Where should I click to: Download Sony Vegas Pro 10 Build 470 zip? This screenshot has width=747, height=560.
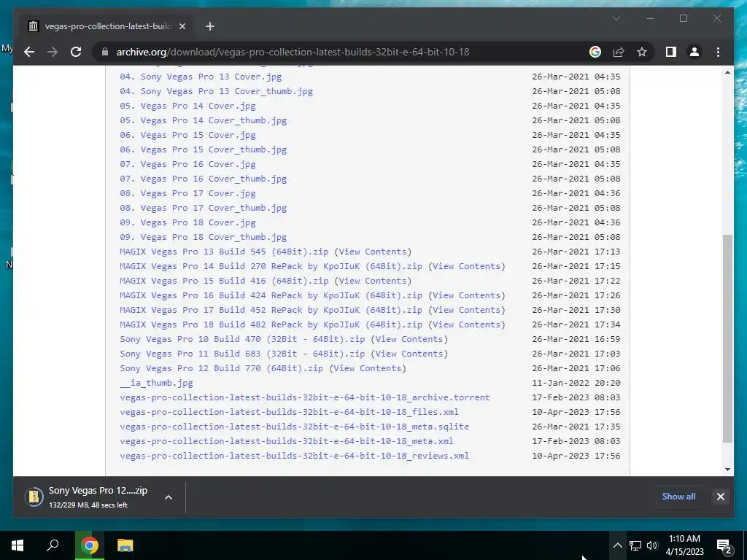[242, 339]
